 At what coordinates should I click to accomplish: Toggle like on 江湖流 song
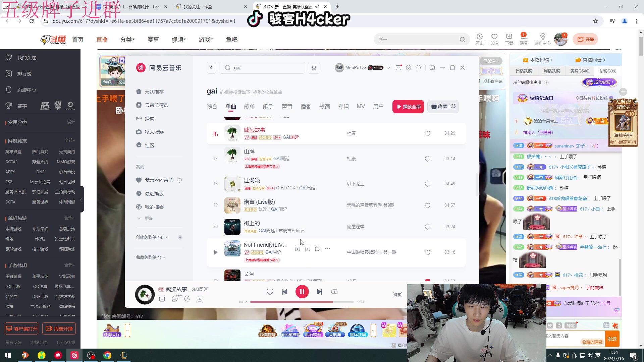428,184
